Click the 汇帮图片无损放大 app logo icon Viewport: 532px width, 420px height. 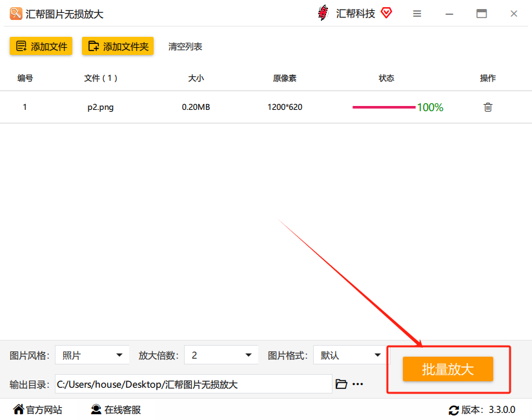pyautogui.click(x=16, y=14)
